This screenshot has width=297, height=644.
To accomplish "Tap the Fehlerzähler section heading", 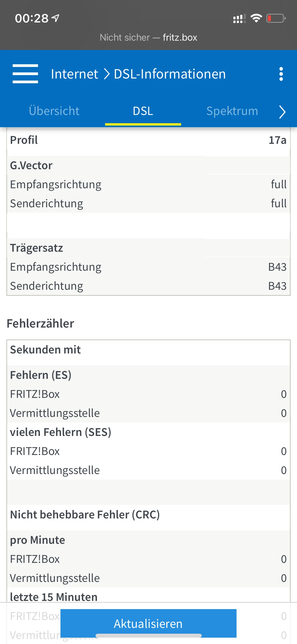I will (x=40, y=323).
